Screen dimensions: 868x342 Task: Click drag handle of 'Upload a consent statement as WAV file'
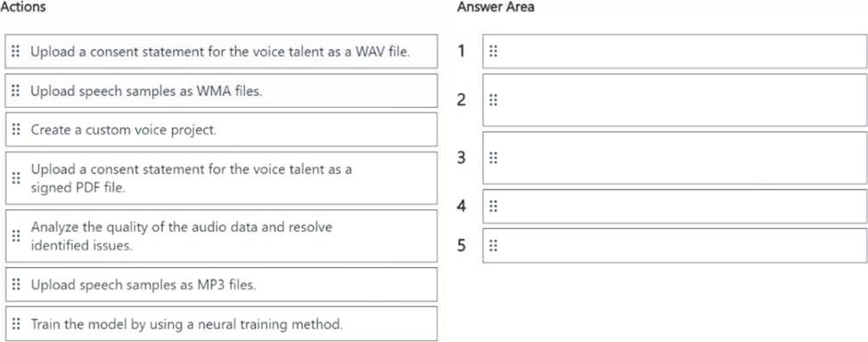pos(15,52)
